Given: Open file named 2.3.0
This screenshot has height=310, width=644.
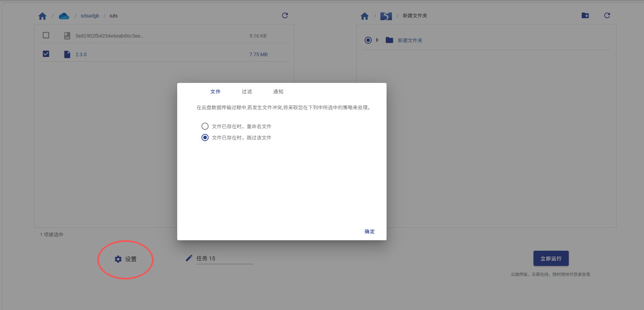Looking at the screenshot, I should point(81,55).
